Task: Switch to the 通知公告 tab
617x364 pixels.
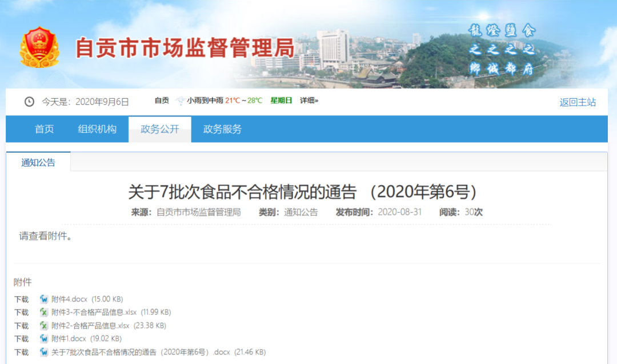Action: [38, 163]
